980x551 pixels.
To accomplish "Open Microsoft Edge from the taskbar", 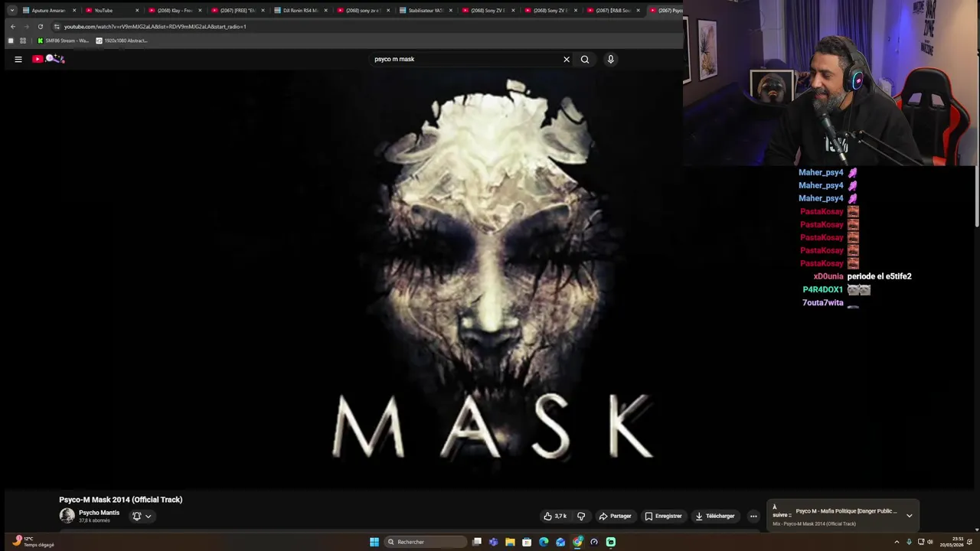I will pos(544,542).
